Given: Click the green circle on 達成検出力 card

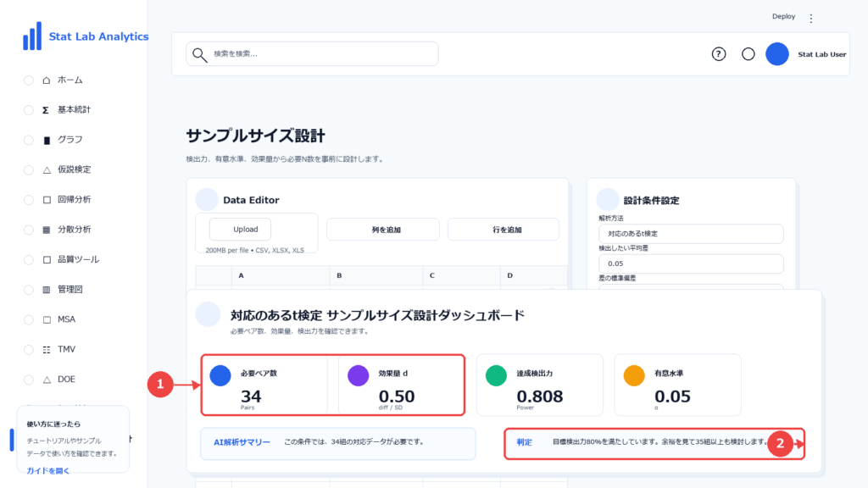Looking at the screenshot, I should click(x=496, y=375).
